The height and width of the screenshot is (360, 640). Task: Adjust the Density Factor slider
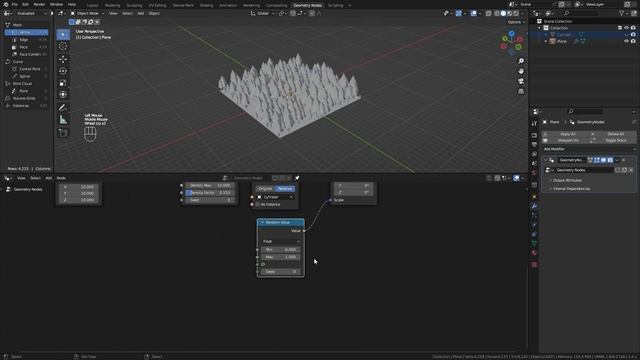209,193
